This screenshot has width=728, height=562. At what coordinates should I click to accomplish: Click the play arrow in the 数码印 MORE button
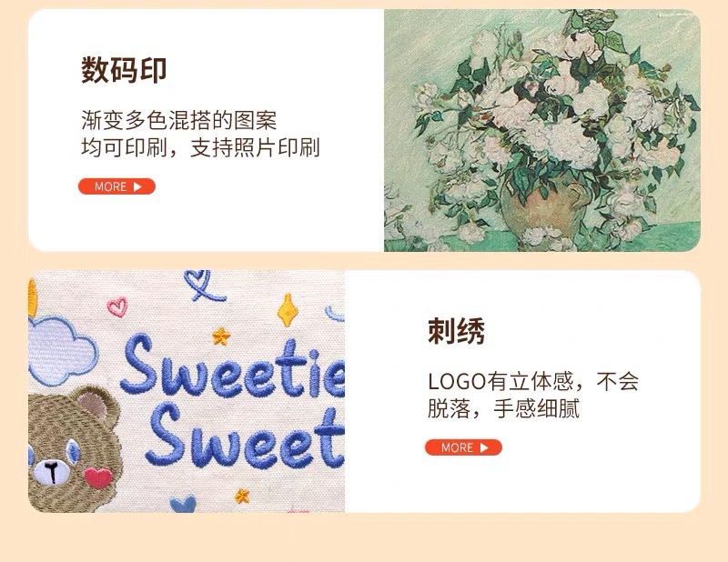tap(137, 186)
